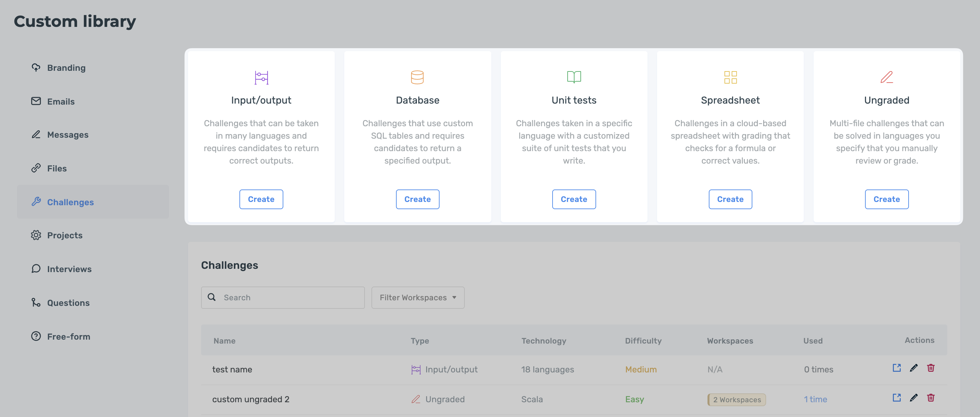Select the search magnifier icon

(x=212, y=297)
